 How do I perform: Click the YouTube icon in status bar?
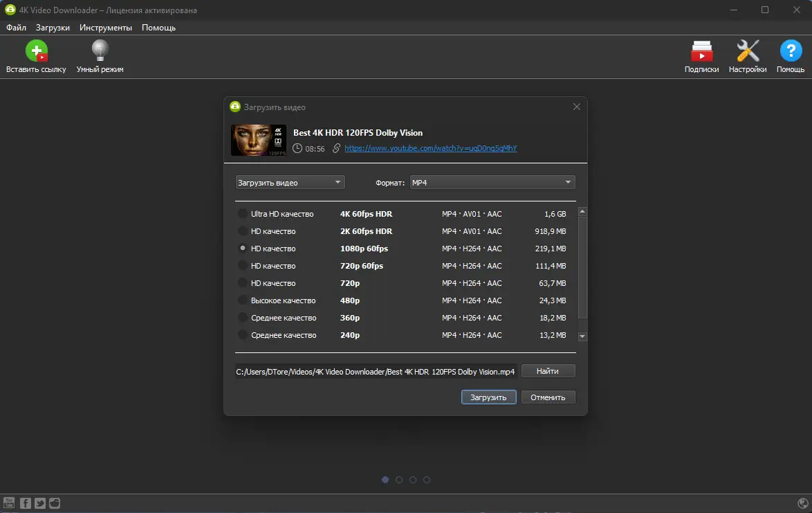[x=9, y=503]
